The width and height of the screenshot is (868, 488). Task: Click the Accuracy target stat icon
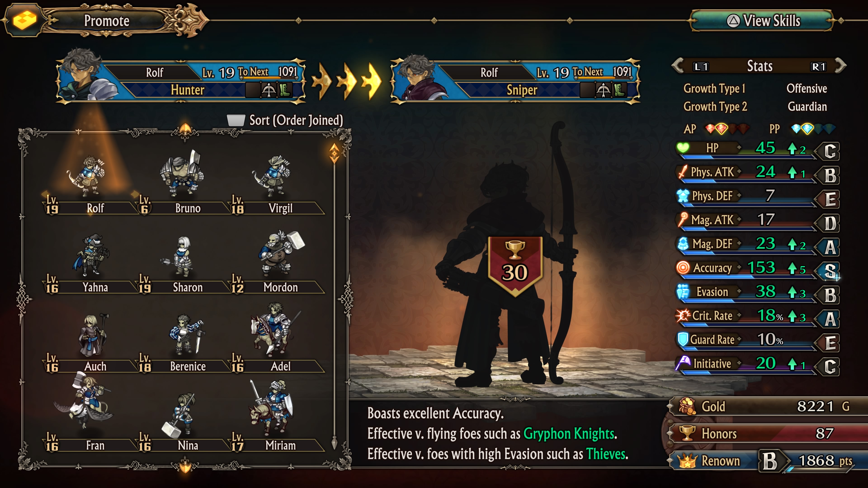[x=683, y=268]
